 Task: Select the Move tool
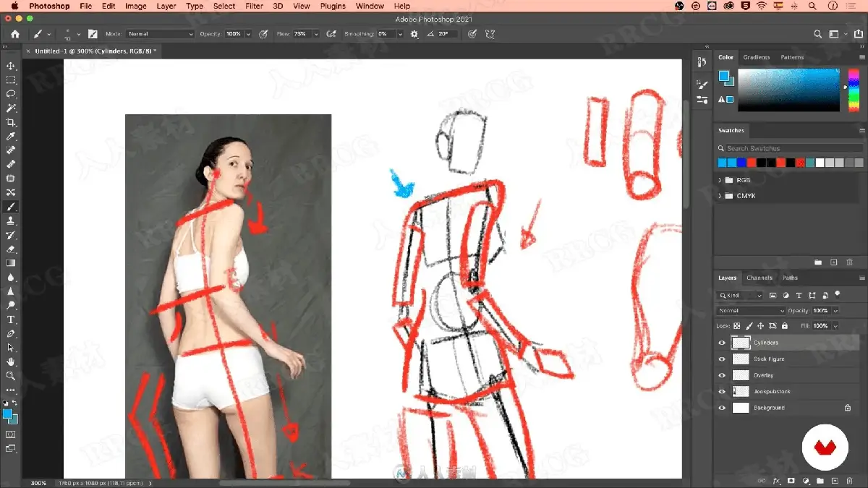click(x=11, y=66)
